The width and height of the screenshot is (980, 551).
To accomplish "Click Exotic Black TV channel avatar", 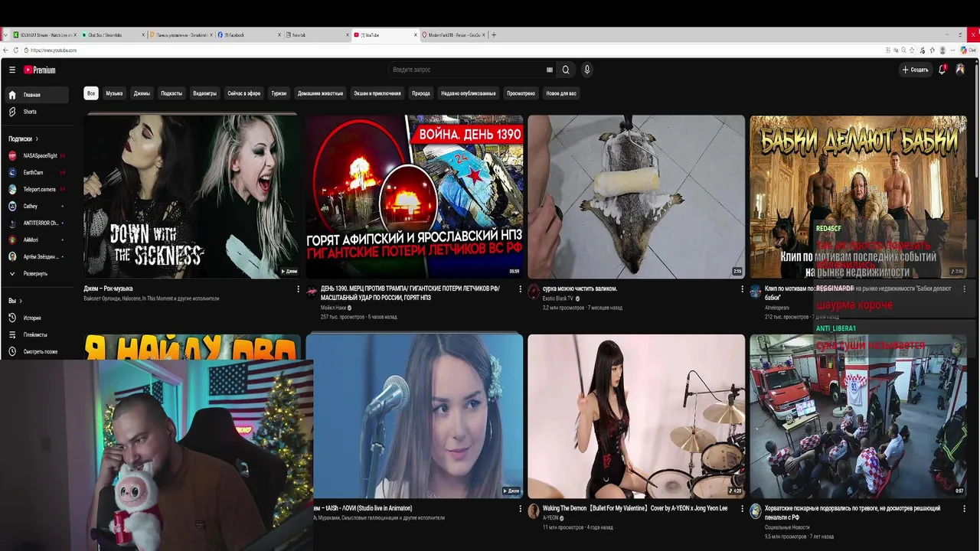I will (x=534, y=291).
